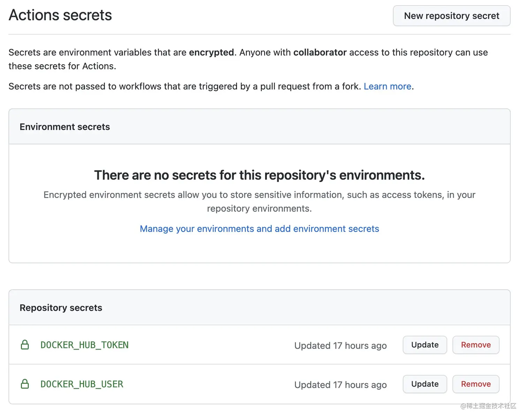527x420 pixels.
Task: Click the New repository secret button
Action: coord(451,16)
